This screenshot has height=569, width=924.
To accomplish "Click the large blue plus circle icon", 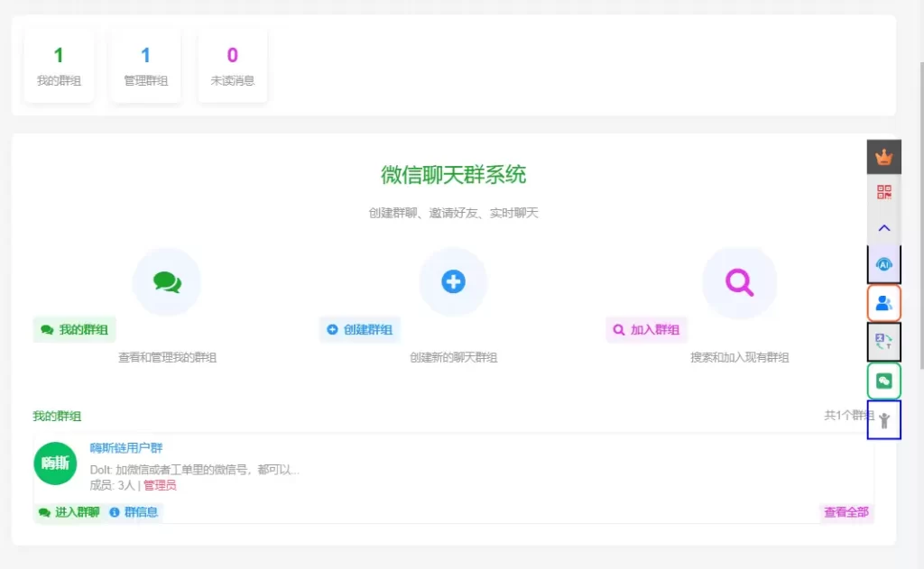I will pos(453,281).
